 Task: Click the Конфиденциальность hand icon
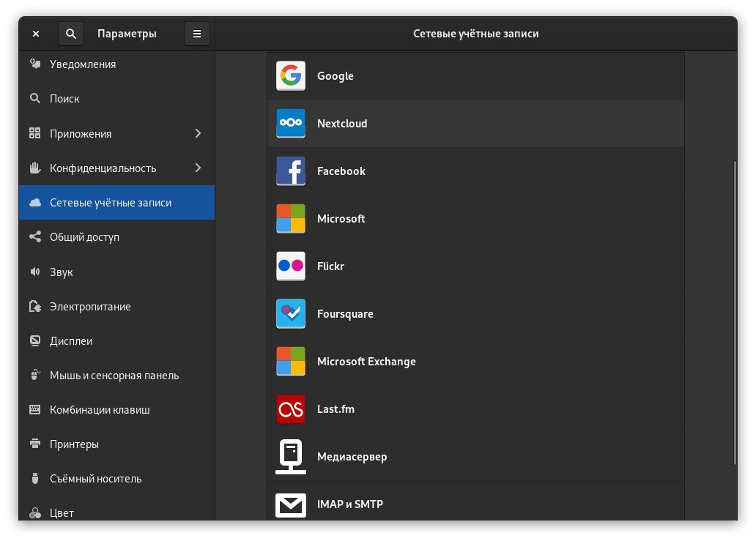[34, 168]
